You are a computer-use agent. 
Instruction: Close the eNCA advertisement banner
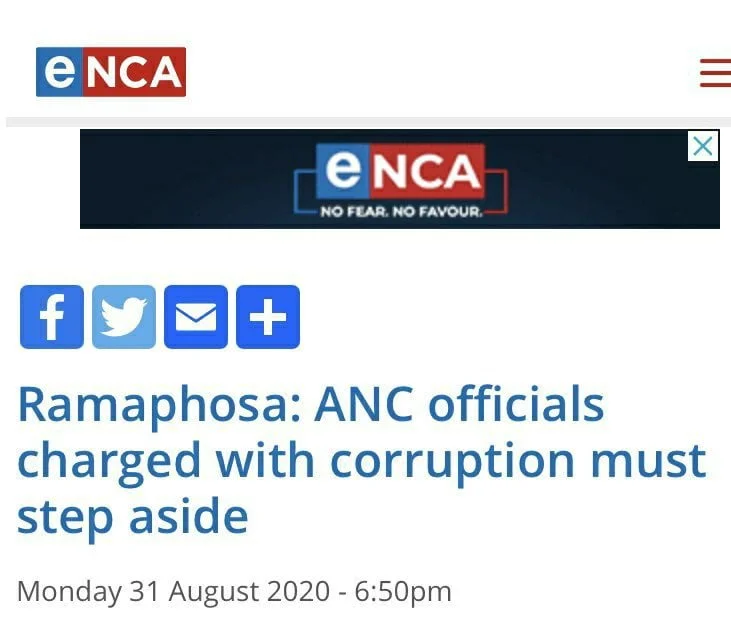(x=704, y=147)
